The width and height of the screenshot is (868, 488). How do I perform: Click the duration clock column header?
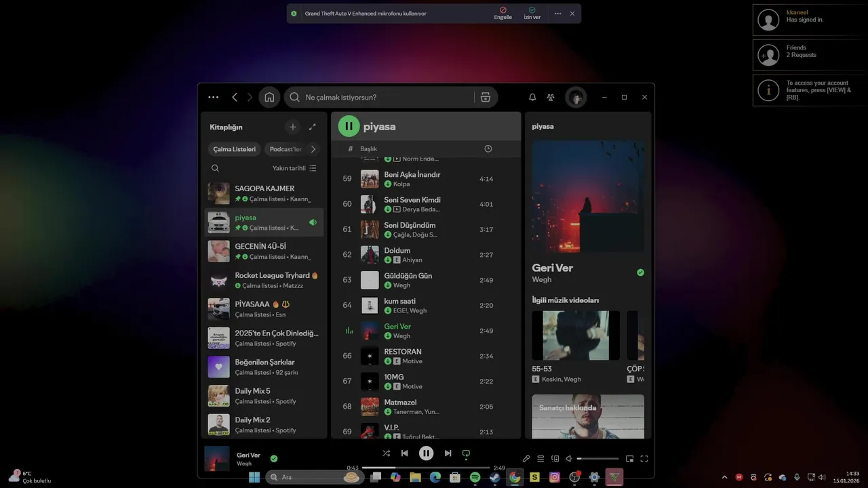488,148
